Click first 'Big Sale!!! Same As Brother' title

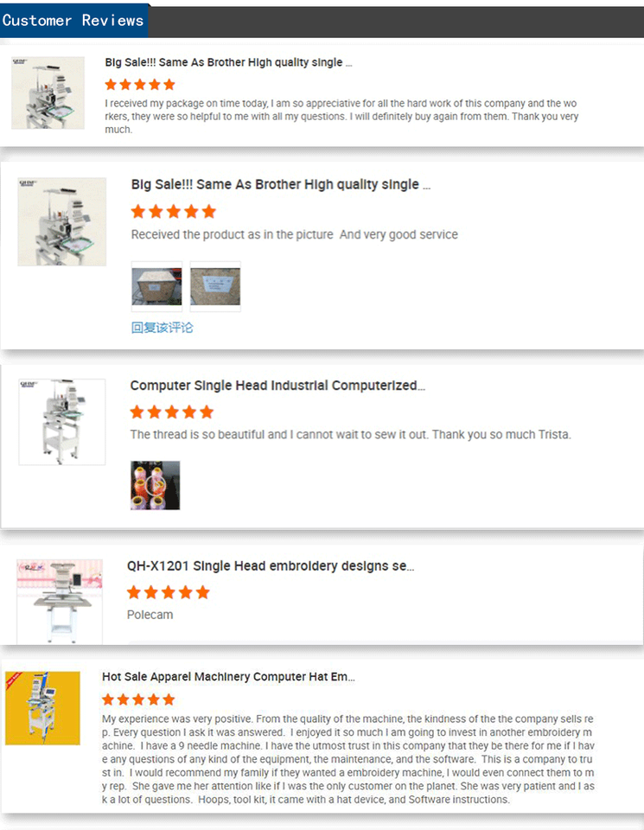tap(228, 62)
